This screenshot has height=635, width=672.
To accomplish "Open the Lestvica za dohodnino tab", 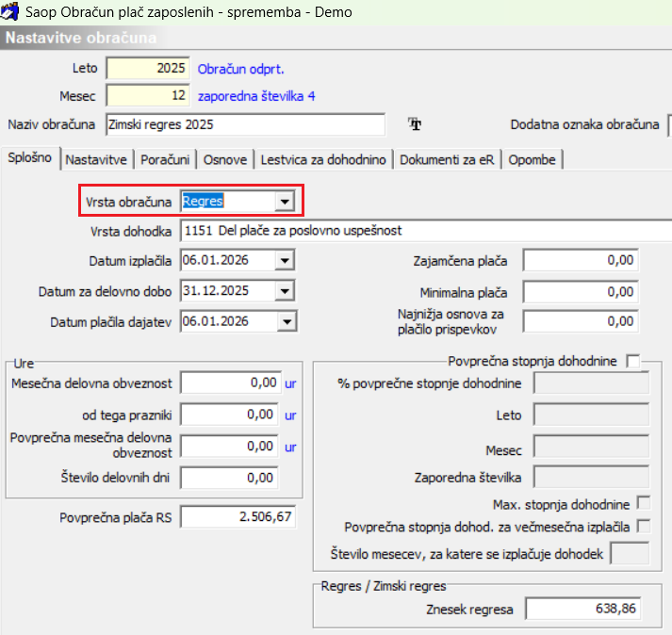I will (x=323, y=160).
